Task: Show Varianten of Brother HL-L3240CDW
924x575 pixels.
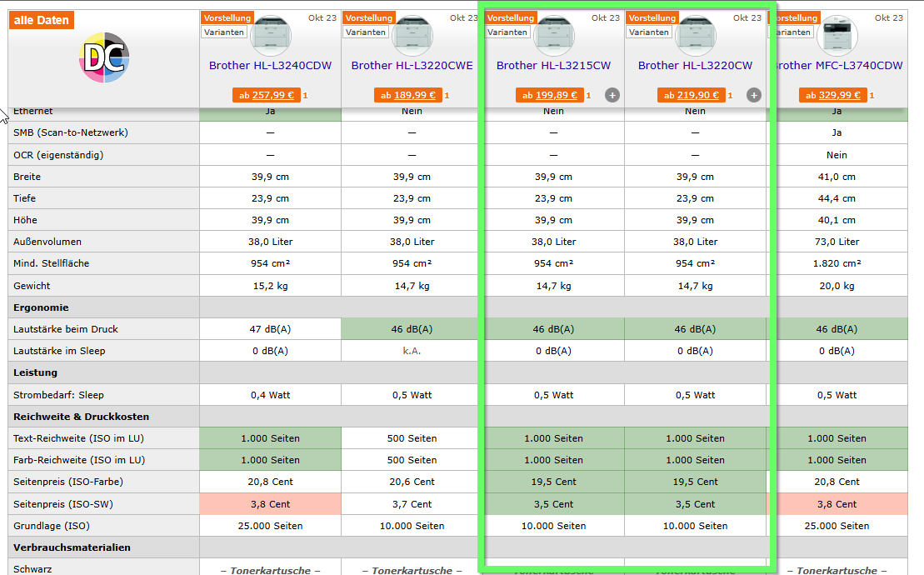Action: click(x=224, y=32)
